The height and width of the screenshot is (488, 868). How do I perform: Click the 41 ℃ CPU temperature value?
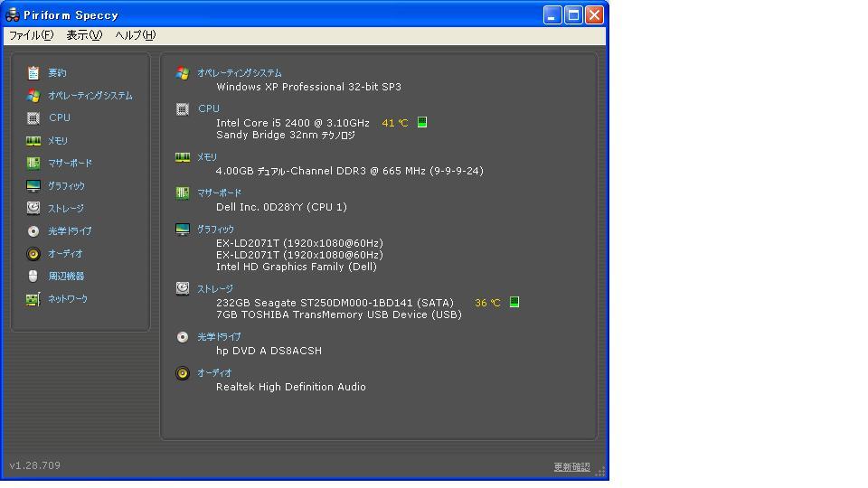coord(395,123)
